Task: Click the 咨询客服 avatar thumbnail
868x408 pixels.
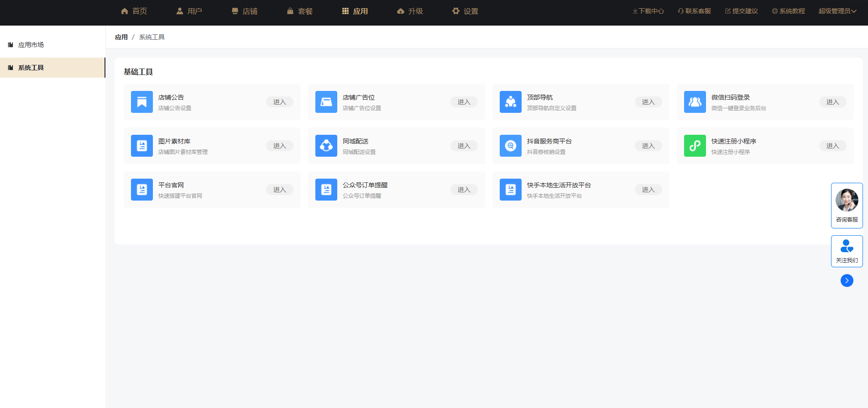Action: coord(847,200)
